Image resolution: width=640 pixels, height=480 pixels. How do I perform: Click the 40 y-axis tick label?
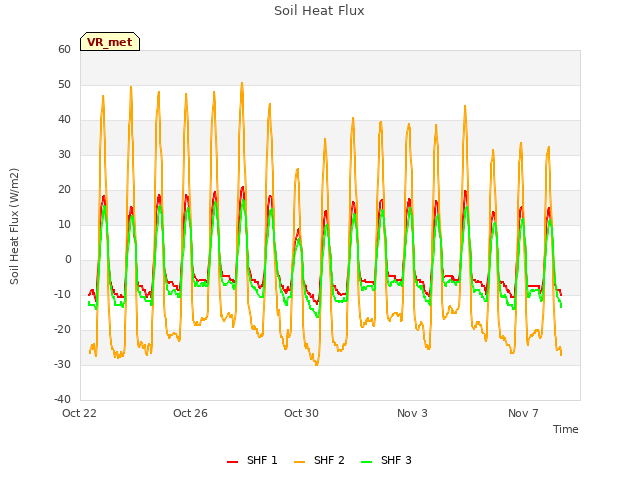[64, 120]
